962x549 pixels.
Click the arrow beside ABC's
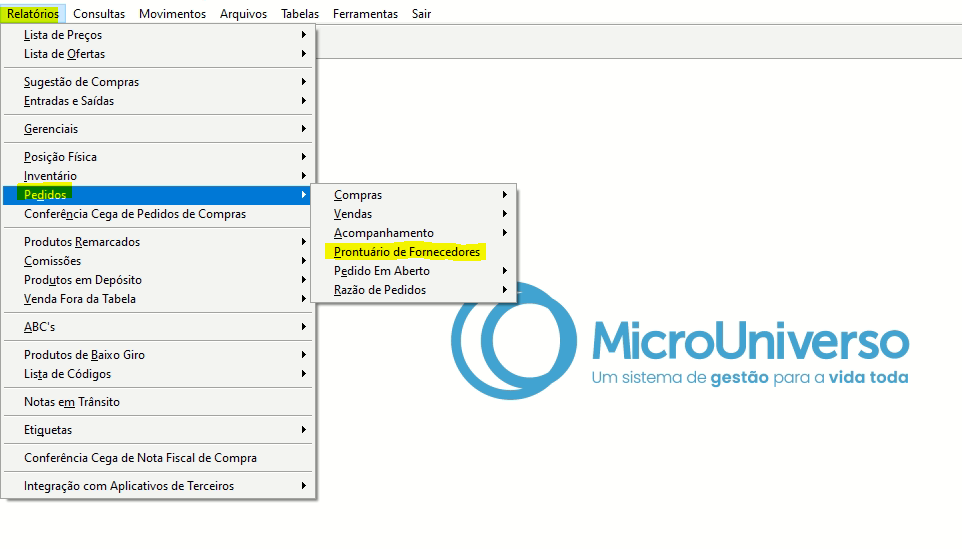coord(303,327)
